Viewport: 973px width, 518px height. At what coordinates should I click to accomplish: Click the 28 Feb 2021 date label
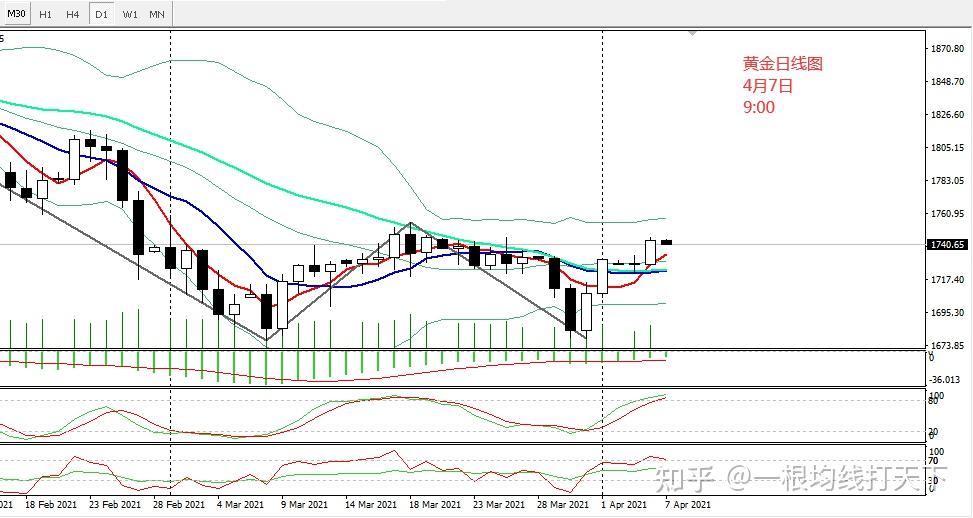pyautogui.click(x=179, y=504)
